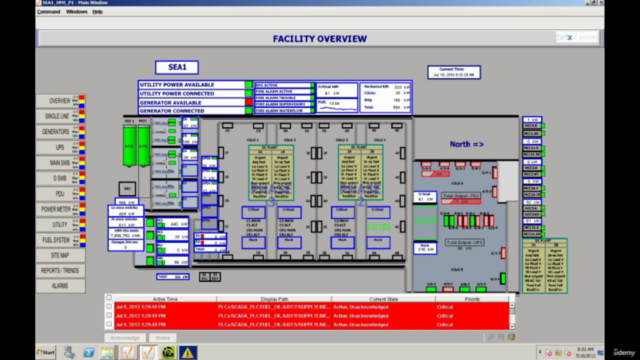Open the UPS screen
This screenshot has width=640, height=360.
coord(60,147)
